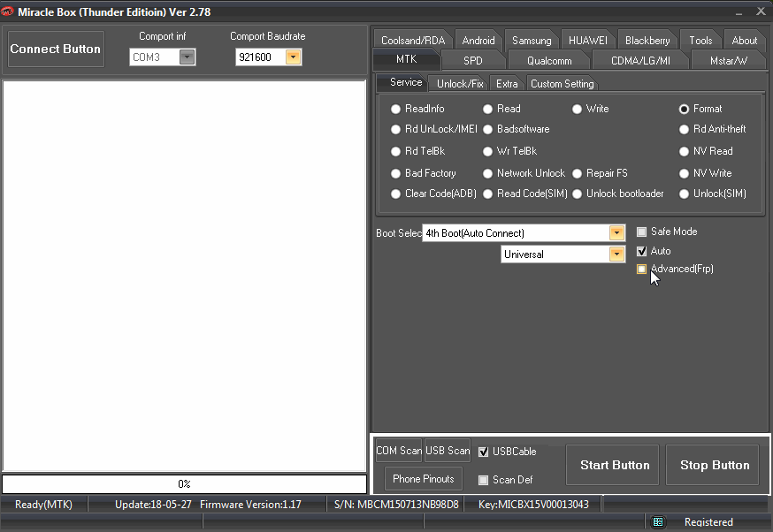Image resolution: width=773 pixels, height=532 pixels.
Task: Select Clear Code(ADB) radio option
Action: click(x=395, y=194)
